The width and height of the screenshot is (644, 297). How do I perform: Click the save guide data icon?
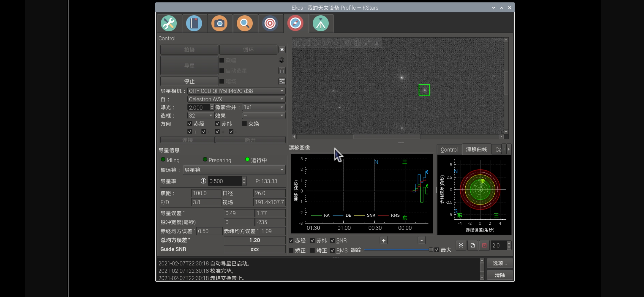[473, 246]
